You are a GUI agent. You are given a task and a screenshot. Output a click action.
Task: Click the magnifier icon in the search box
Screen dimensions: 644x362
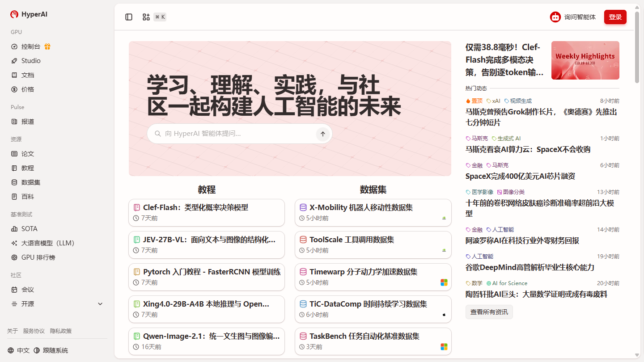158,134
